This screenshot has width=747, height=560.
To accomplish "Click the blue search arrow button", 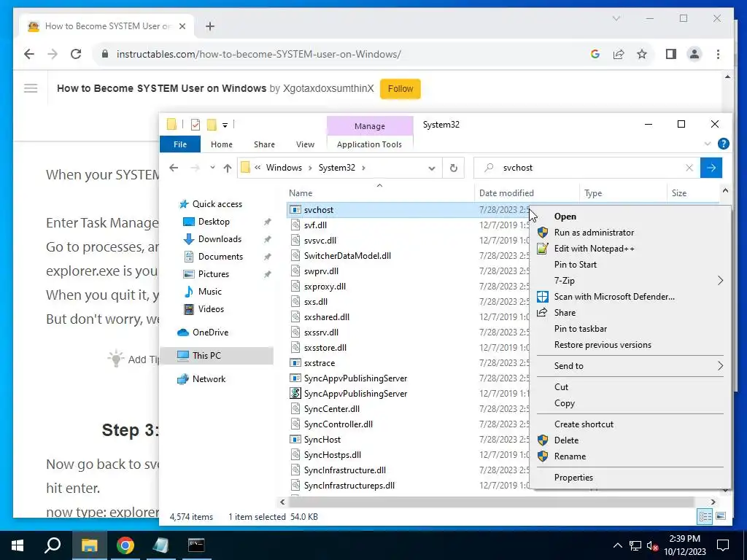I will [x=711, y=168].
